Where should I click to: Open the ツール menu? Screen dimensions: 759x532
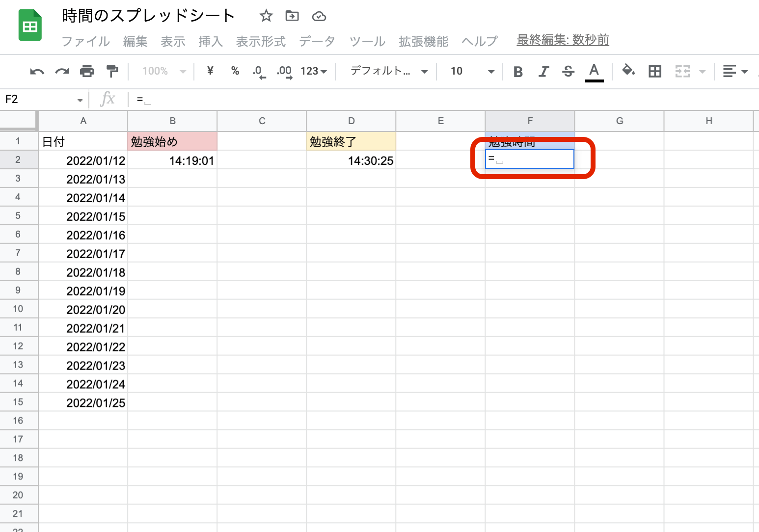[367, 41]
